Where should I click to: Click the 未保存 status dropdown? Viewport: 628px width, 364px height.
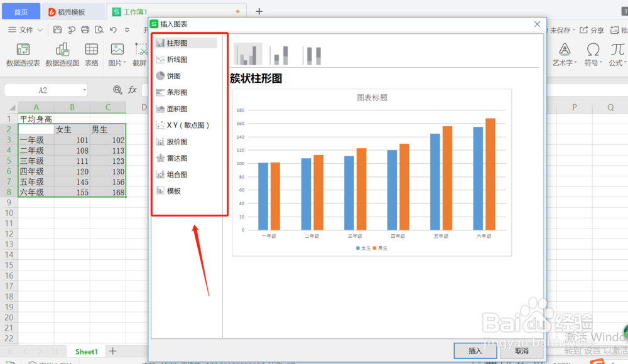pos(561,30)
